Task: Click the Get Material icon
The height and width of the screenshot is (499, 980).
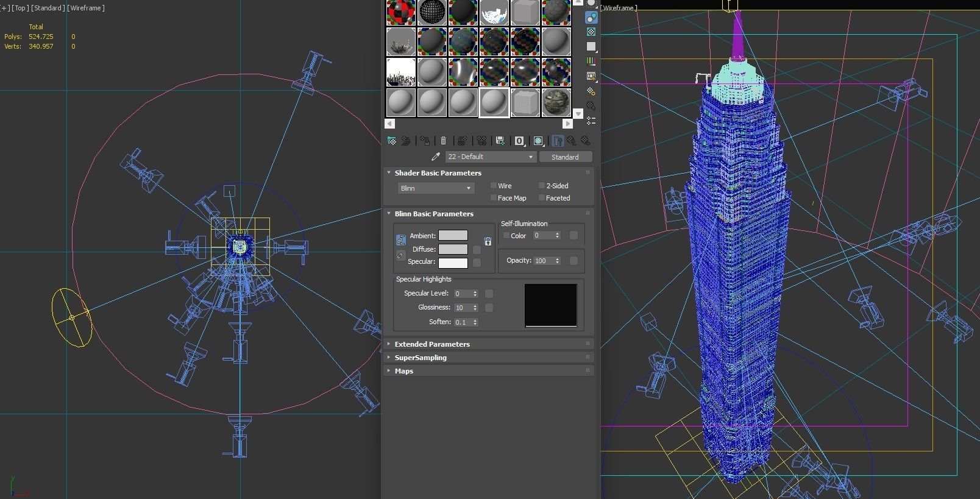Action: [x=392, y=141]
